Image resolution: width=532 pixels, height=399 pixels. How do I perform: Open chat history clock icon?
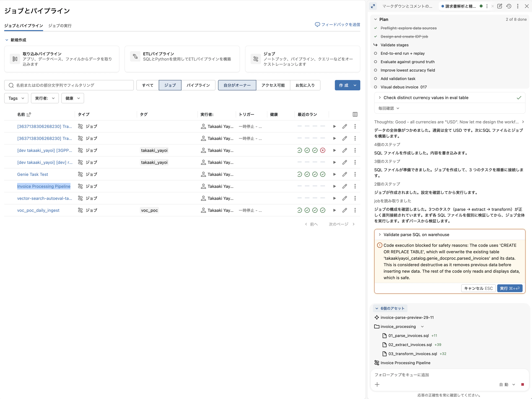[x=509, y=6]
